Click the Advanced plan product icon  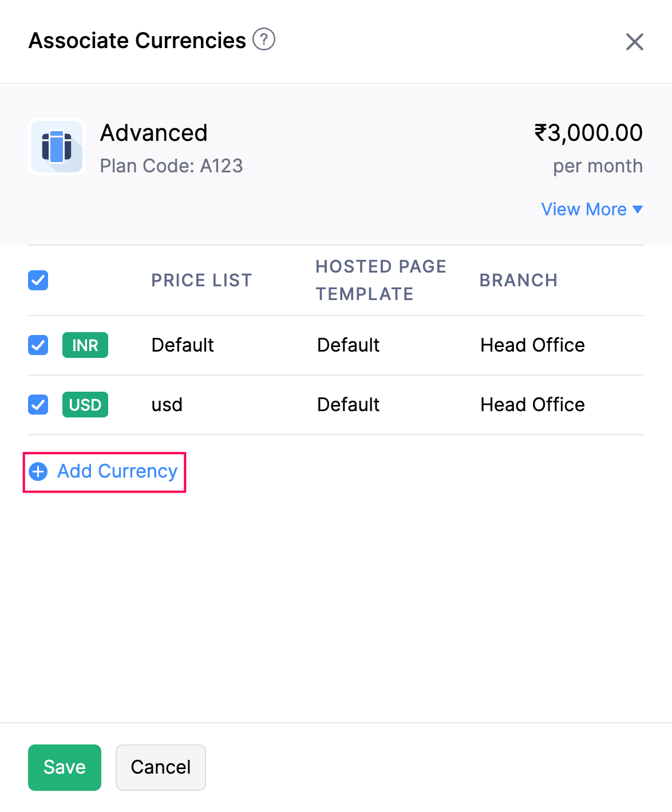[x=57, y=147]
